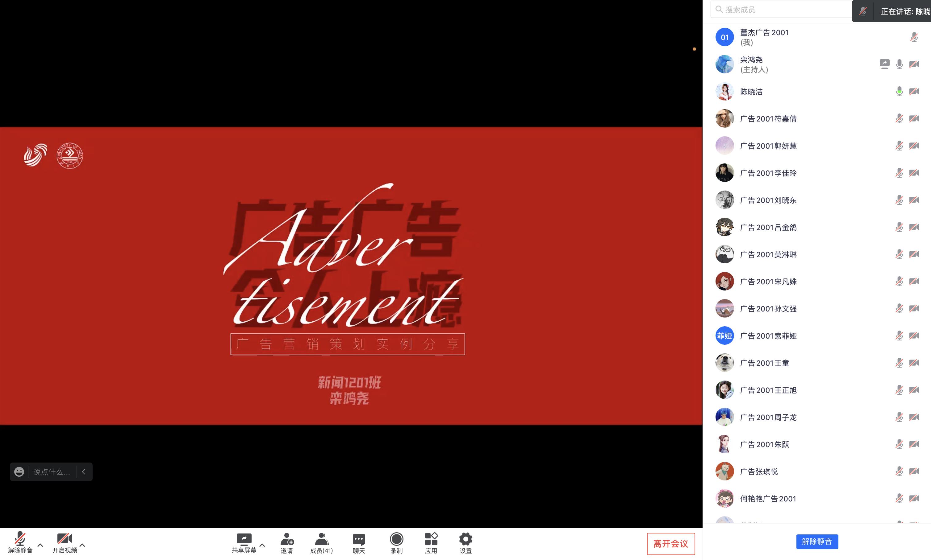The image size is (931, 560).
Task: Expand video options arrow beside 开启视频
Action: tap(82, 545)
